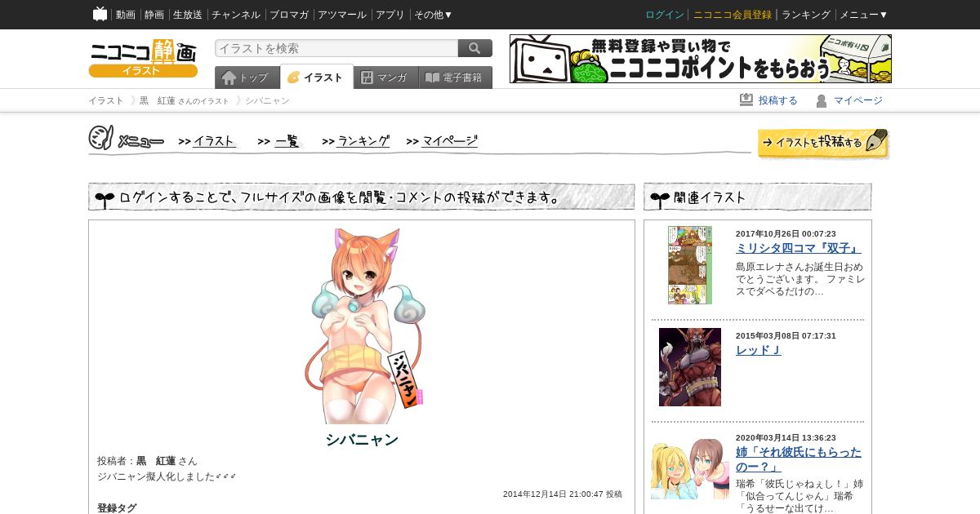Image resolution: width=980 pixels, height=514 pixels.
Task: Open >>ランキング in the sketch menu
Action: tap(356, 141)
